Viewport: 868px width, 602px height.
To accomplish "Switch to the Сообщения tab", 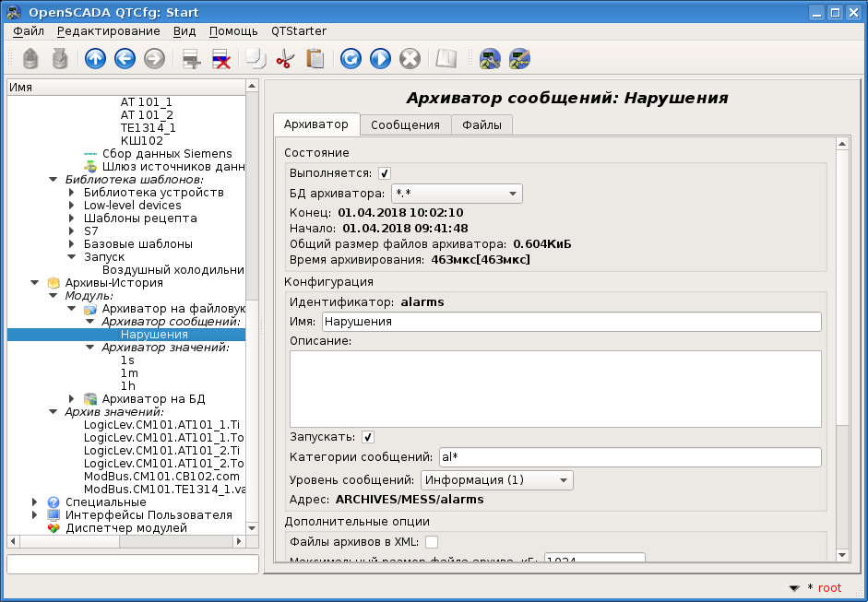I will click(x=405, y=125).
